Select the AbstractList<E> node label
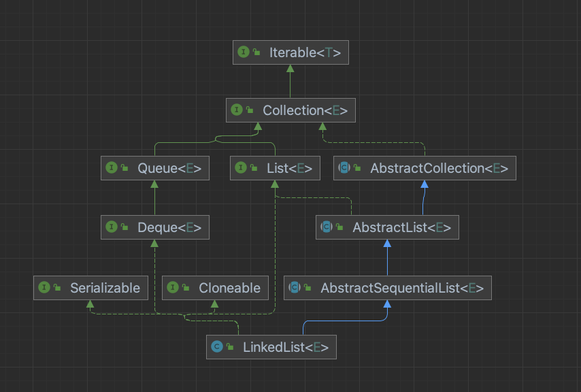The image size is (581, 392). click(x=401, y=227)
